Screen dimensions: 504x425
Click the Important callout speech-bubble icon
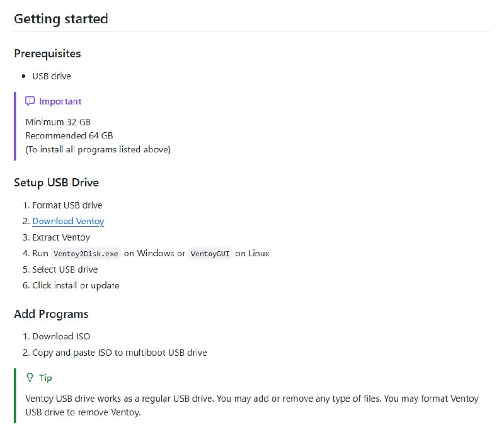click(30, 101)
